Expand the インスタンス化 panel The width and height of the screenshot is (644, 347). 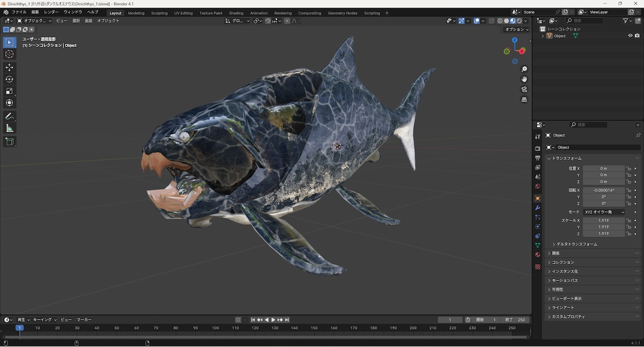(593, 271)
